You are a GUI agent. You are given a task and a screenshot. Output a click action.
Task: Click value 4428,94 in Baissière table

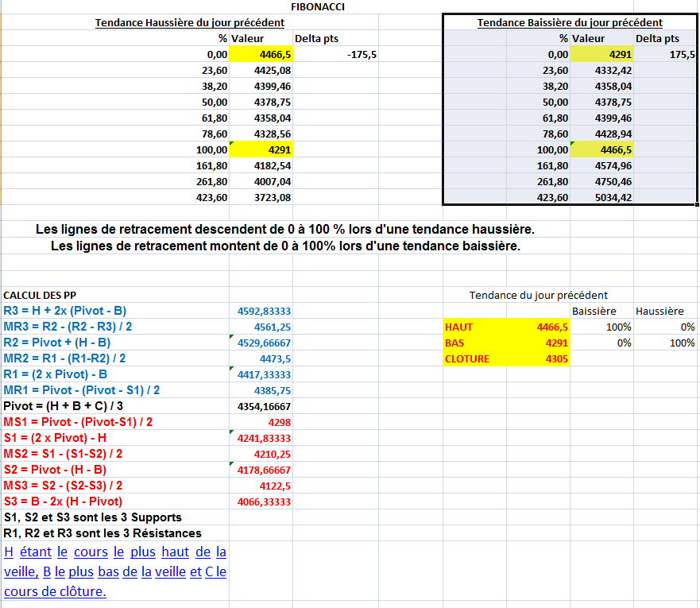(613, 134)
